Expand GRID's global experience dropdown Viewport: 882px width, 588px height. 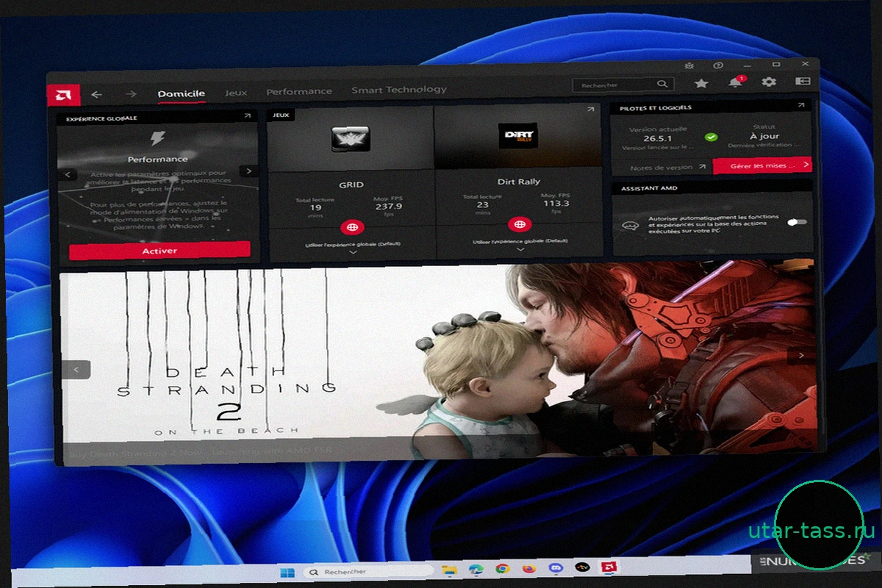(352, 251)
